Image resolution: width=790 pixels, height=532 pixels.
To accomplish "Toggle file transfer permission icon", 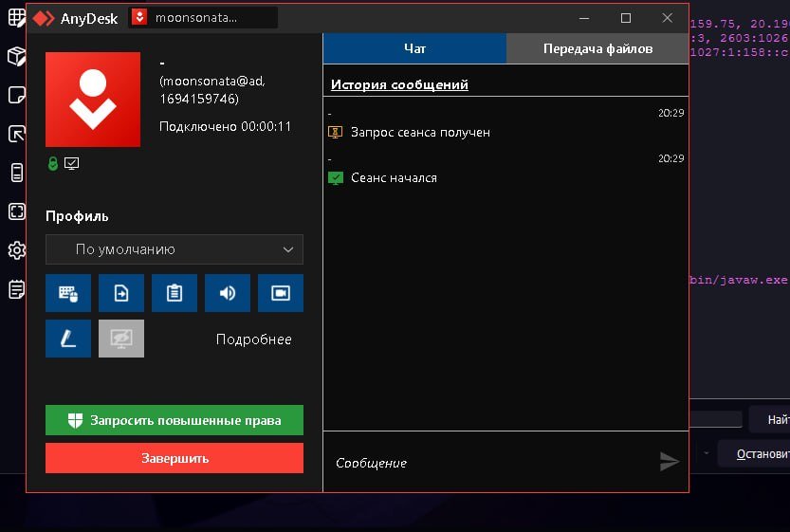I will point(121,293).
